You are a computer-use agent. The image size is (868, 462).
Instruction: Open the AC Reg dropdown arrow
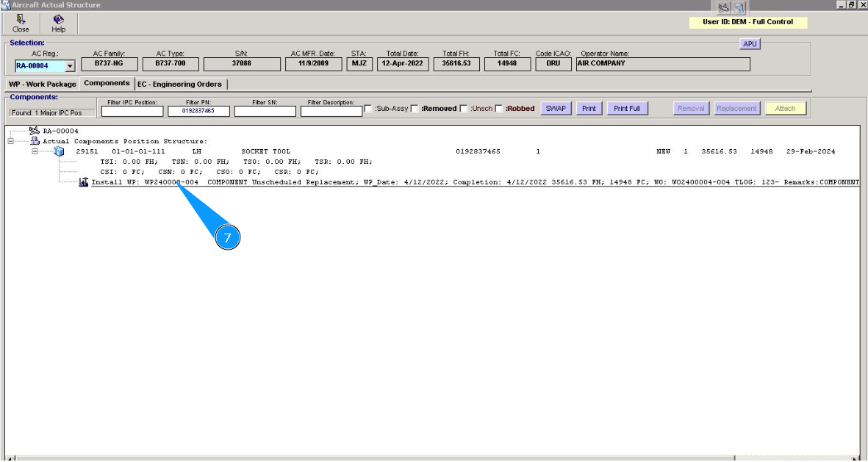pos(70,66)
